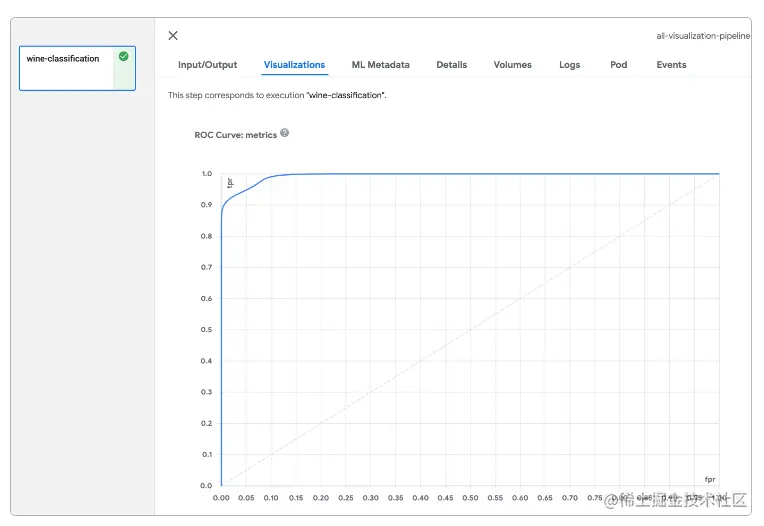This screenshot has width=764, height=526.
Task: Click the y-axis value 0.0
Action: tap(207, 486)
